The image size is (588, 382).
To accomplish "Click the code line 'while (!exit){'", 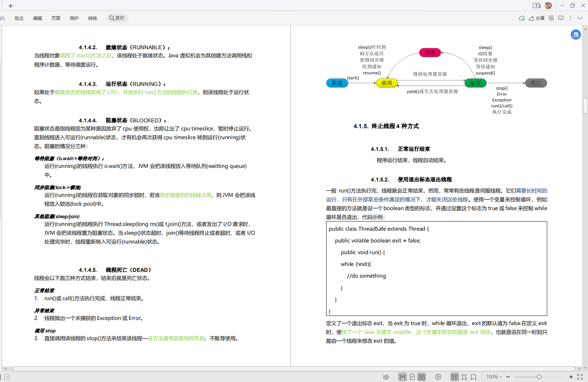I will 356,264.
